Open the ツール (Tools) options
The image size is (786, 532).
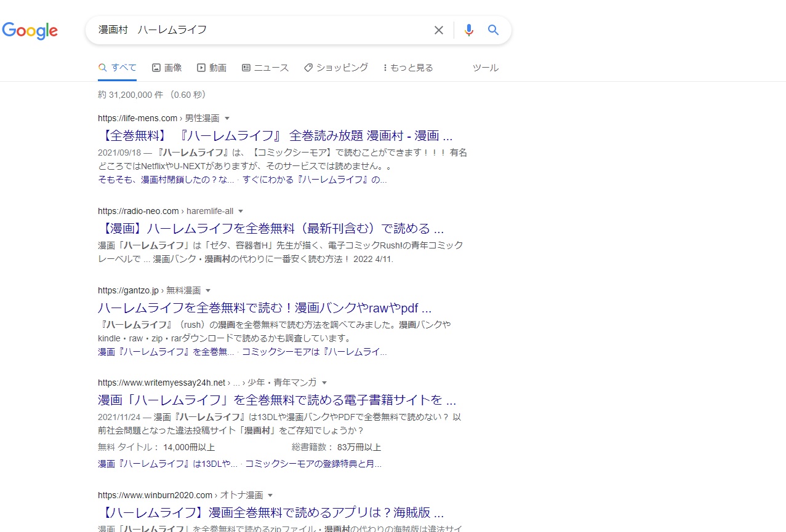coord(485,68)
